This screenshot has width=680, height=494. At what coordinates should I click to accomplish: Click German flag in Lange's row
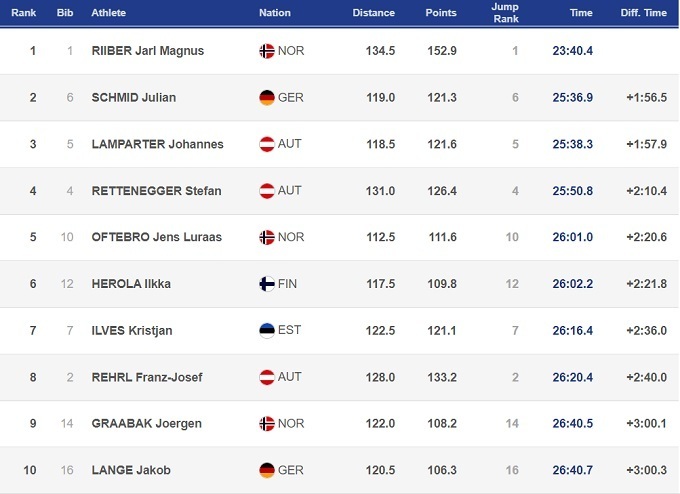point(267,470)
